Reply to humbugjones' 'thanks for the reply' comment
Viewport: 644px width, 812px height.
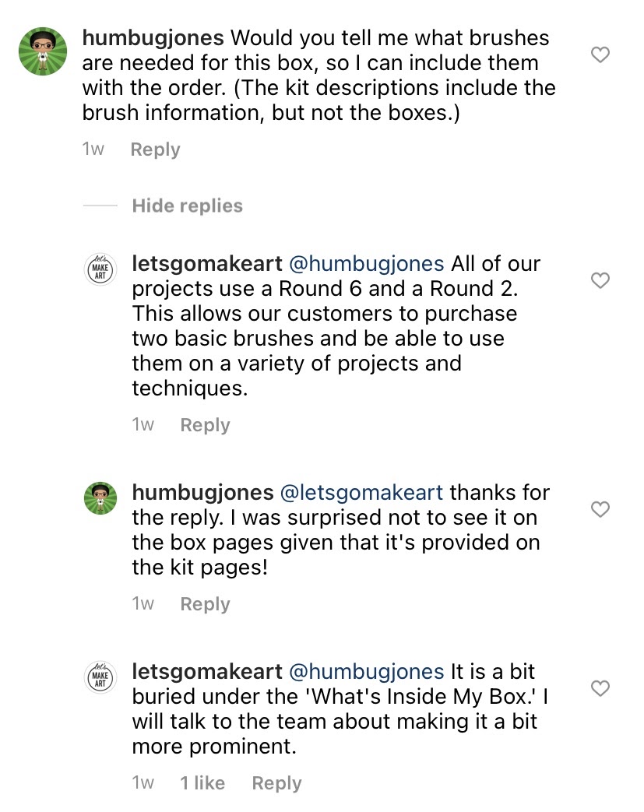[205, 604]
